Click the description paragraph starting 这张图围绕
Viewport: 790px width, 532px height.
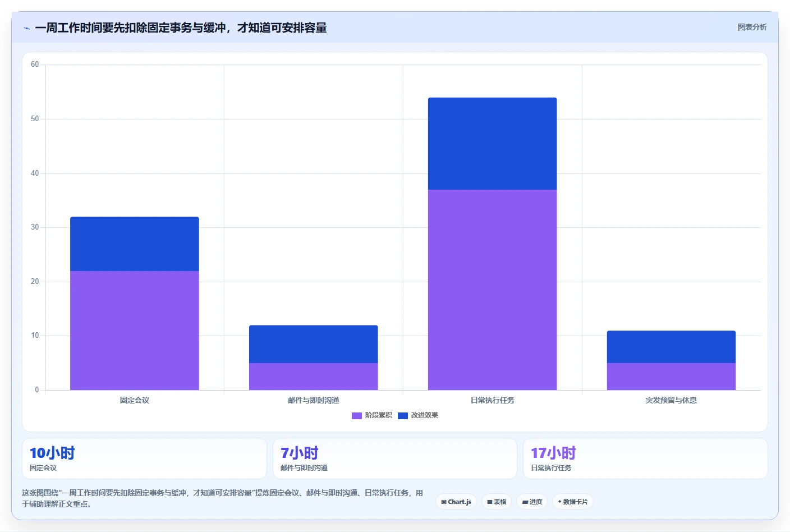pyautogui.click(x=223, y=498)
